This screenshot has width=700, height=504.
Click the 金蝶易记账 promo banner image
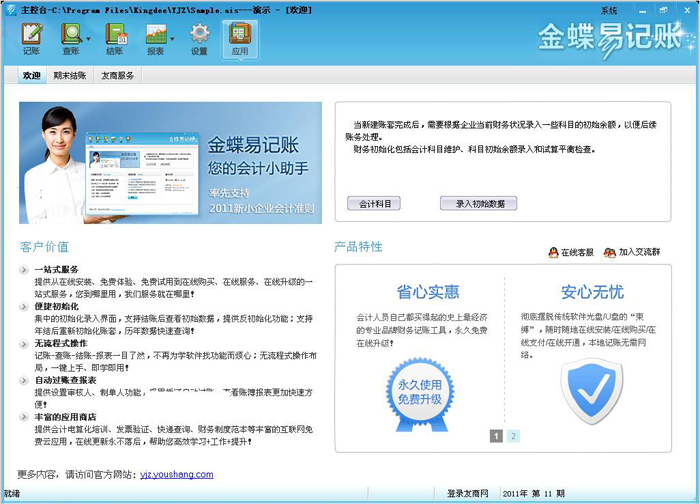point(171,163)
